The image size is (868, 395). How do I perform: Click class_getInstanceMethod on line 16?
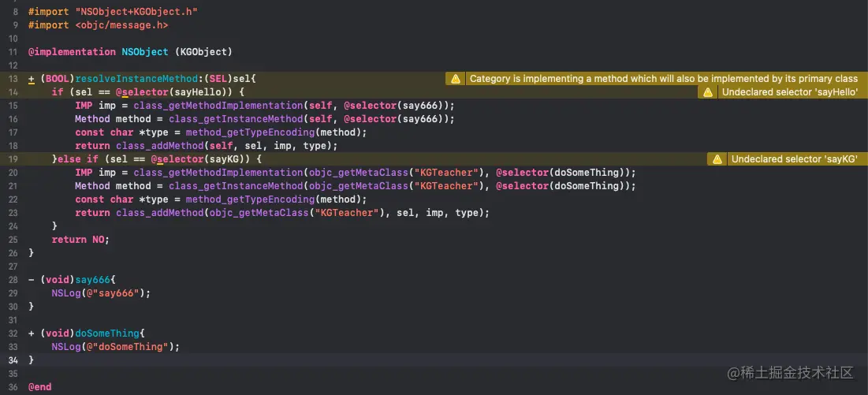click(x=235, y=119)
